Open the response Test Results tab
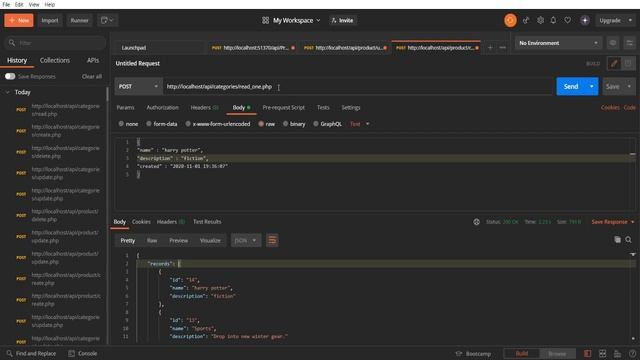The width and height of the screenshot is (640, 360). click(207, 222)
